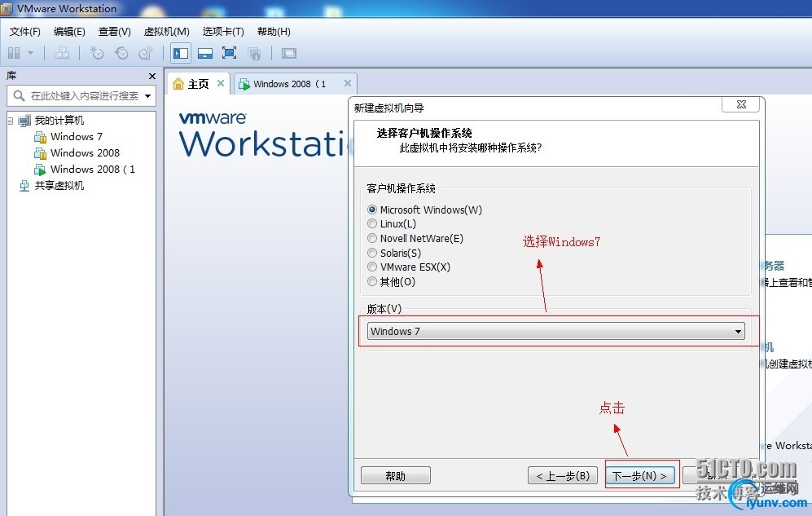
Task: Click the library search input field
Action: (x=83, y=96)
